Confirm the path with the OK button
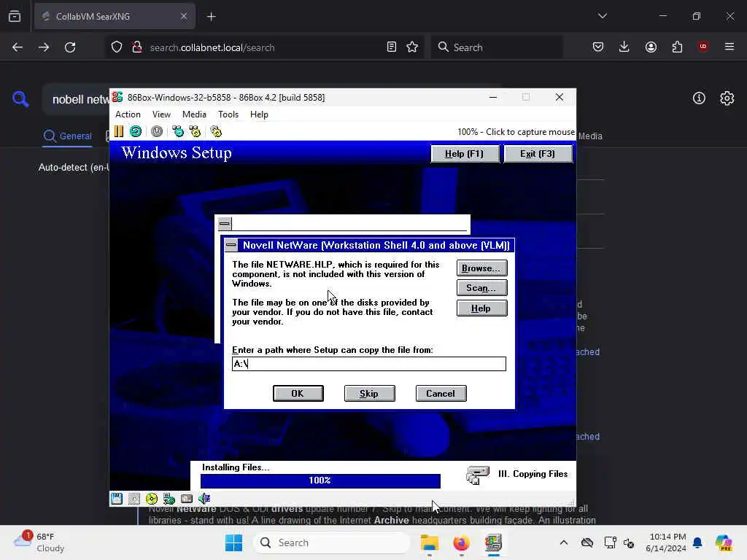The image size is (747, 560). click(x=298, y=393)
